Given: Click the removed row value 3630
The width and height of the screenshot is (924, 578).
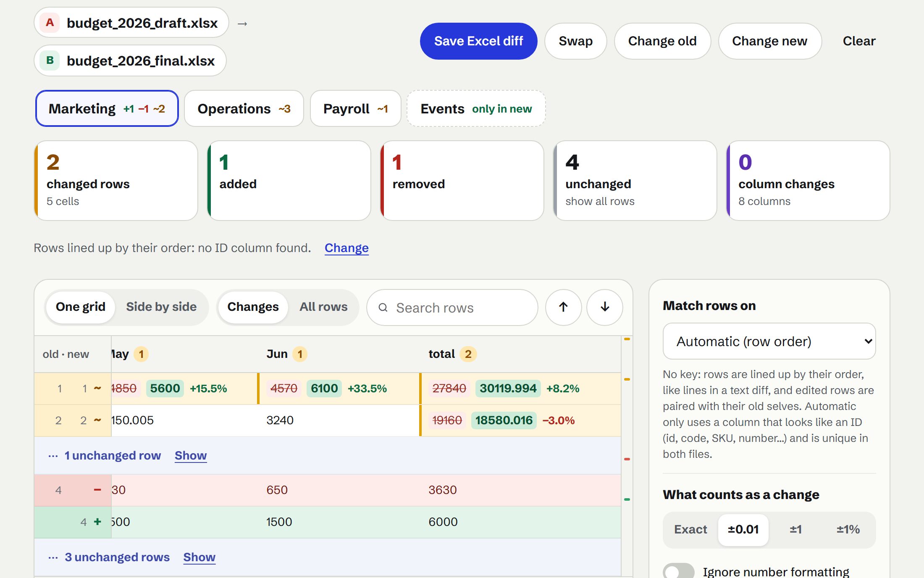Looking at the screenshot, I should coord(443,490).
